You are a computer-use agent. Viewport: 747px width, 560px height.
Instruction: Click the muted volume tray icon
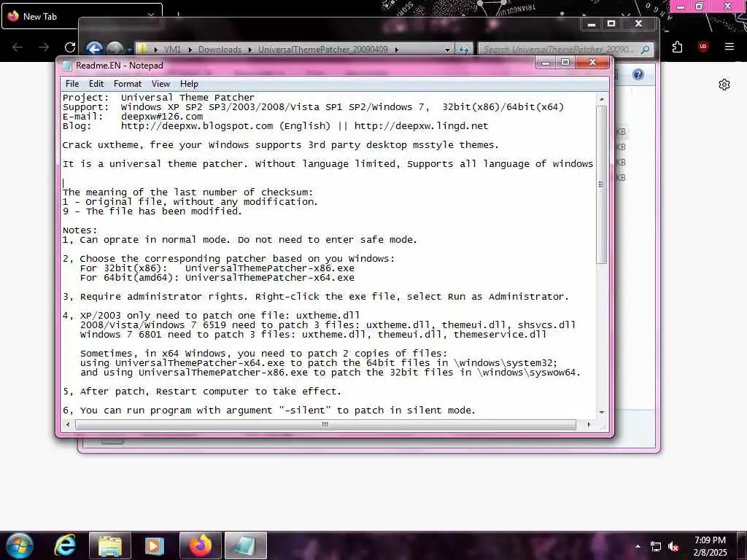pyautogui.click(x=673, y=547)
